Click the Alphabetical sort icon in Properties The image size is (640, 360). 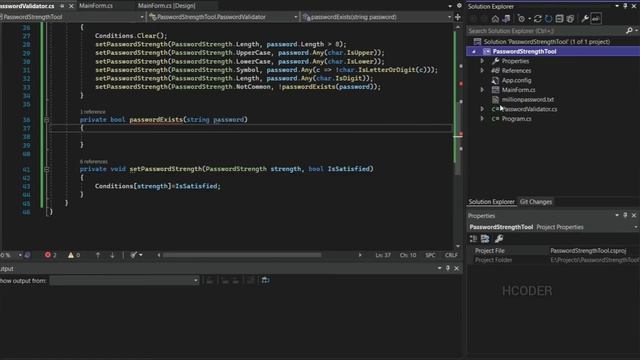pyautogui.click(x=485, y=239)
